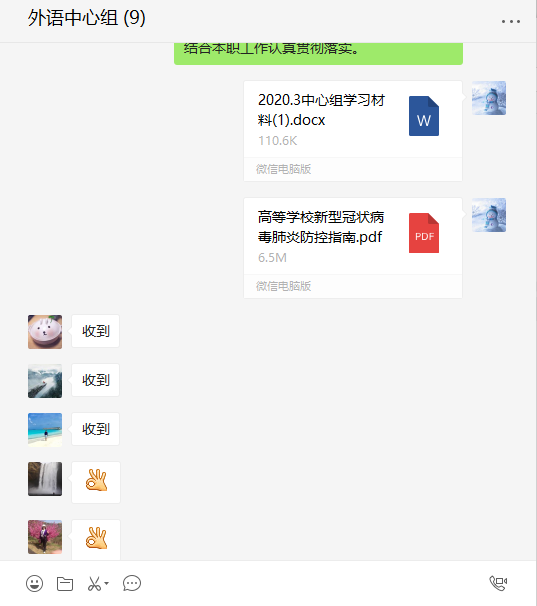The image size is (537, 606).
Task: Click the pink flowers avatar
Action: pyautogui.click(x=45, y=537)
